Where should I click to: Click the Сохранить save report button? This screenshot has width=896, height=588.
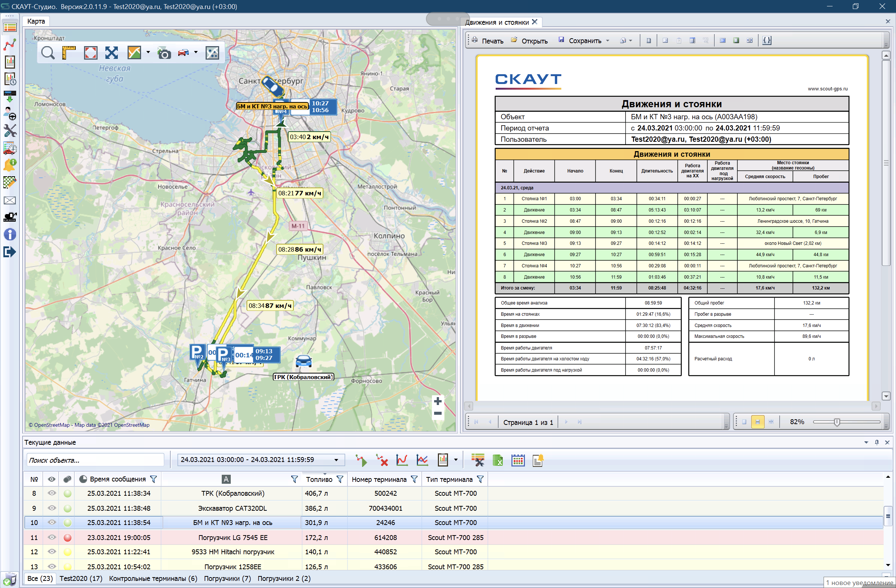tap(580, 40)
